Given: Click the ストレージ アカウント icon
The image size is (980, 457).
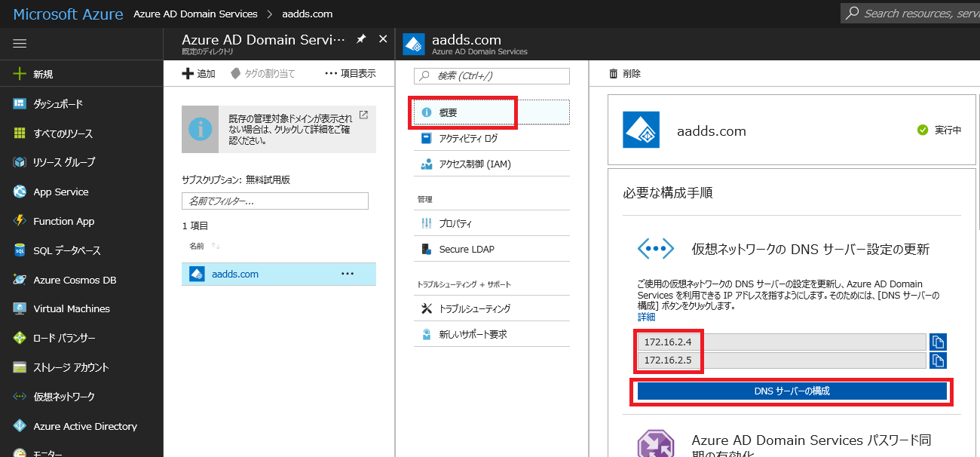Looking at the screenshot, I should pyautogui.click(x=20, y=367).
